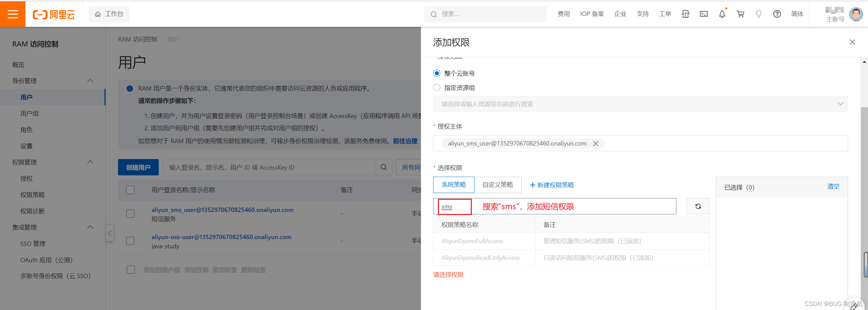Click the create new permission policy link

click(x=552, y=185)
